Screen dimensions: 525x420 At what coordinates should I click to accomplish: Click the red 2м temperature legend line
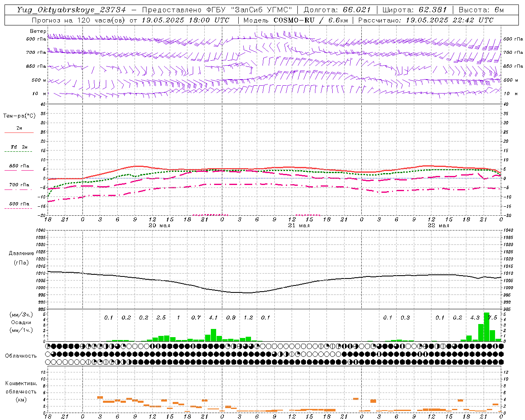[x=19, y=132]
